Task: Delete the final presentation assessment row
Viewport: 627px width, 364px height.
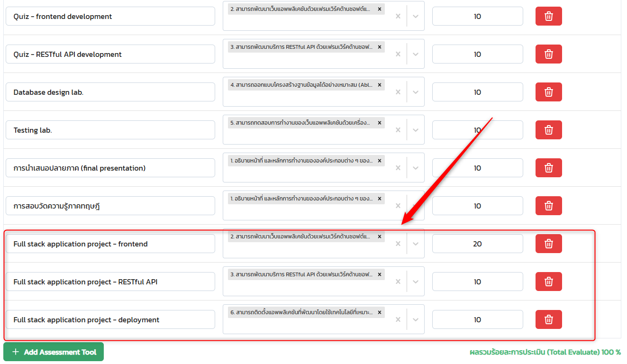Action: (x=548, y=168)
